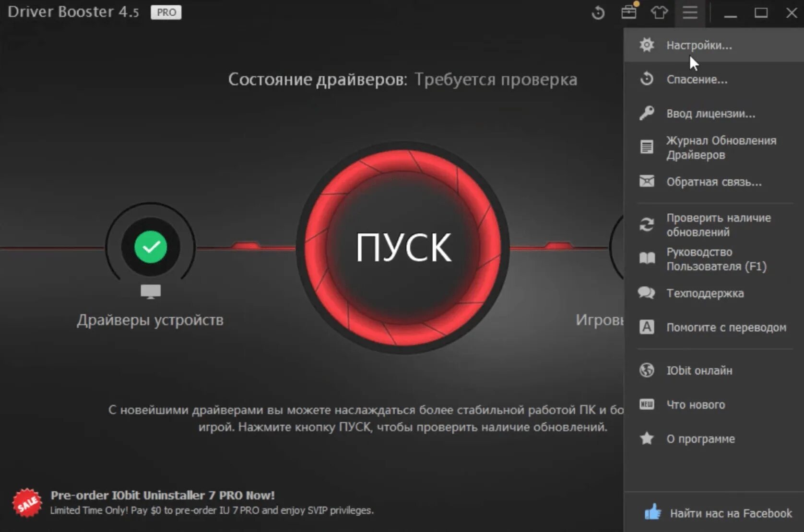Click Driver Booster 4.5 title text
Viewport: 804px width, 532px height.
pos(73,12)
